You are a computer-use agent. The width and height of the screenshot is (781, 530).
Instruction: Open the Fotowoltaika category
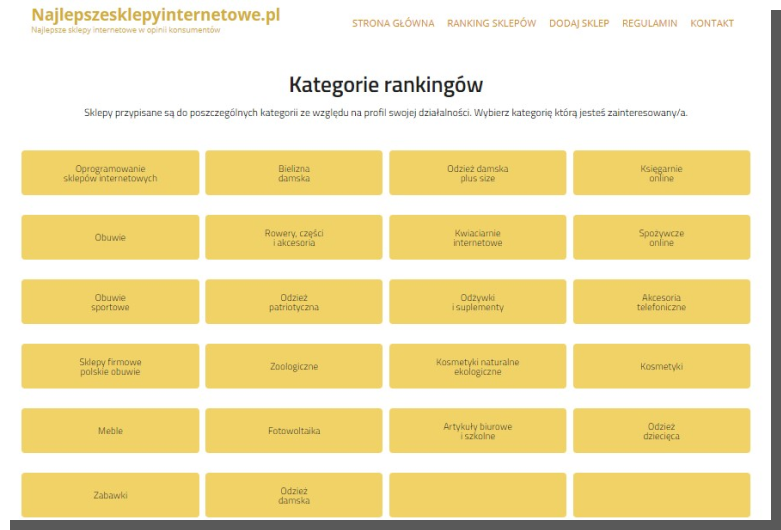[294, 430]
